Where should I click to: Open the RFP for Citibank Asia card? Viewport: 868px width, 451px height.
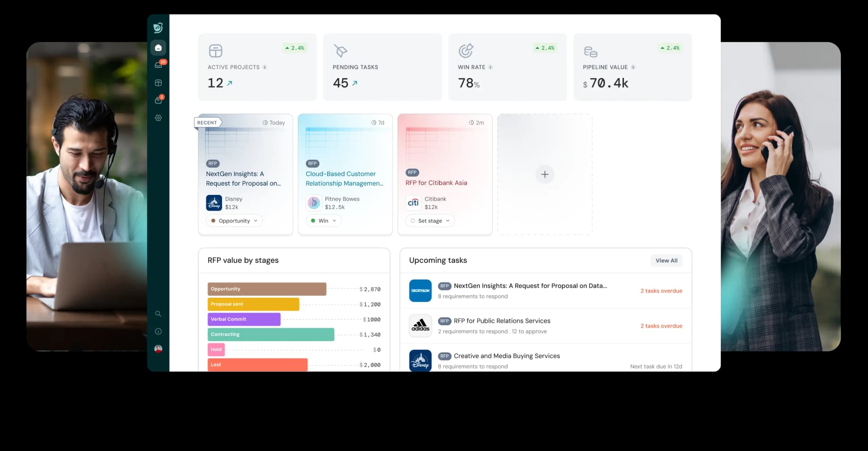point(436,183)
